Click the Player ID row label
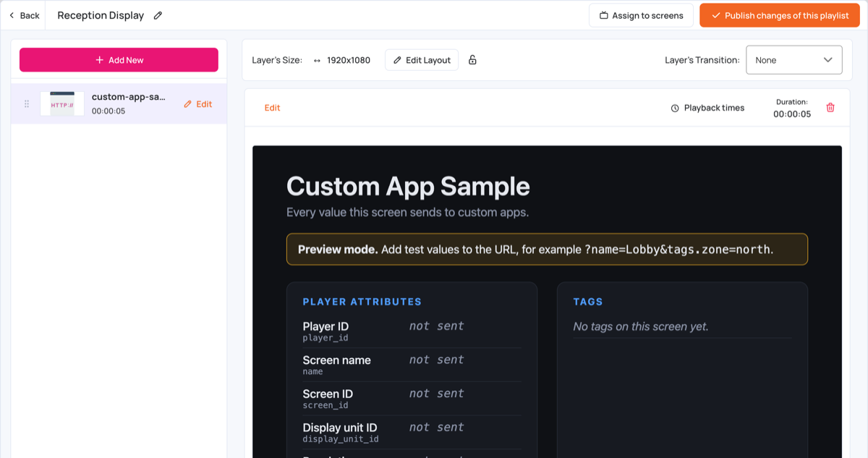Viewport: 868px width, 458px height. (x=325, y=326)
